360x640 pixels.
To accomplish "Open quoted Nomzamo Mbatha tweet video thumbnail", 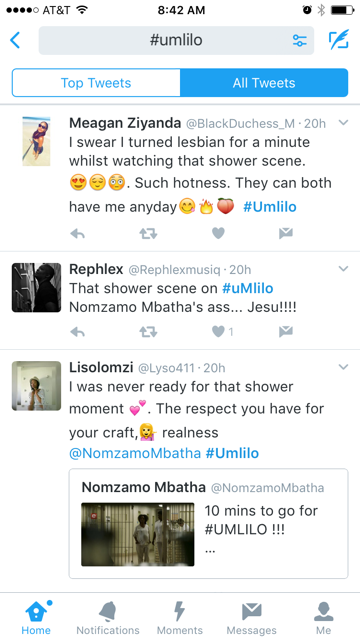I will coord(138,534).
